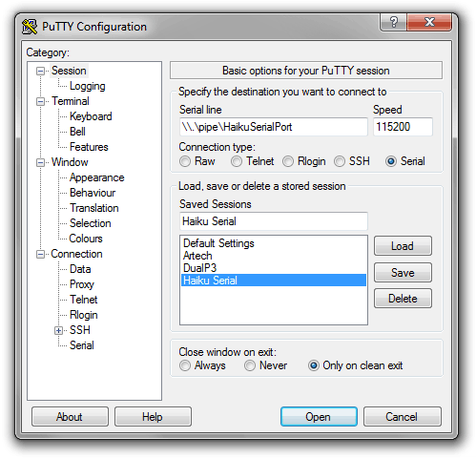The image size is (476, 458).
Task: Open the Features category
Action: pos(89,147)
